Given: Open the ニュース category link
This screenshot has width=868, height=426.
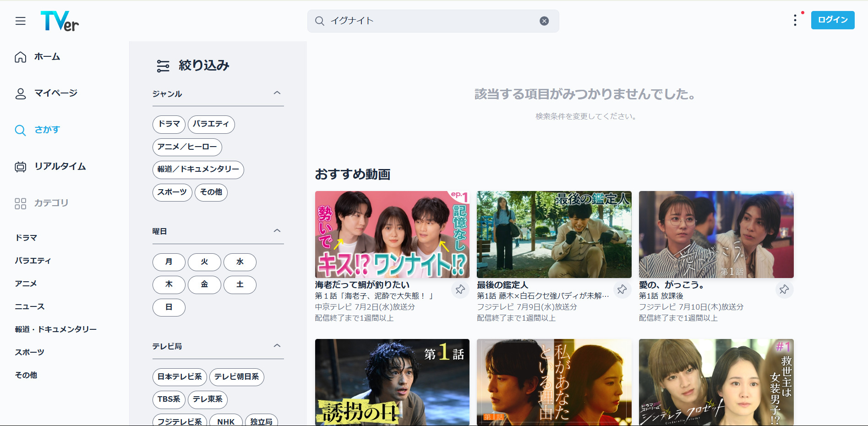Looking at the screenshot, I should (x=30, y=306).
